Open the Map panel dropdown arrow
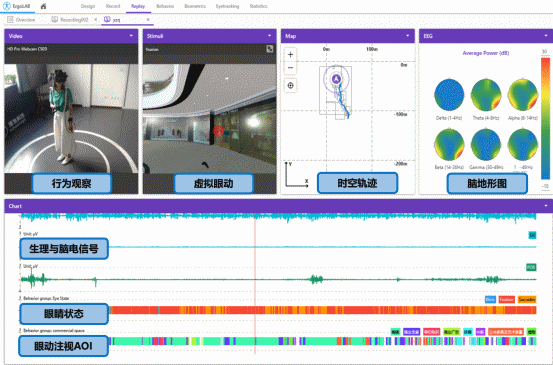Viewport: 553px width, 365px height. pos(408,36)
